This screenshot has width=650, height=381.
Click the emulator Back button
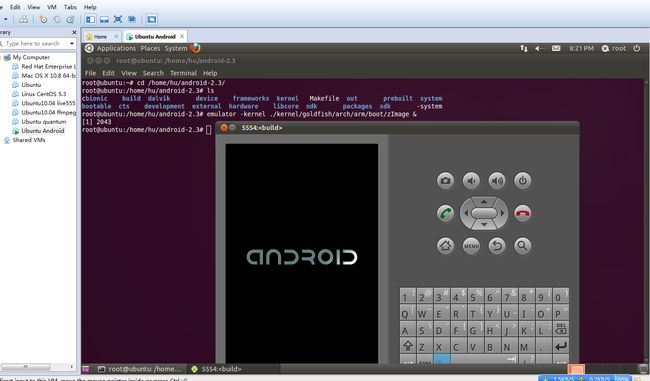pyautogui.click(x=497, y=246)
